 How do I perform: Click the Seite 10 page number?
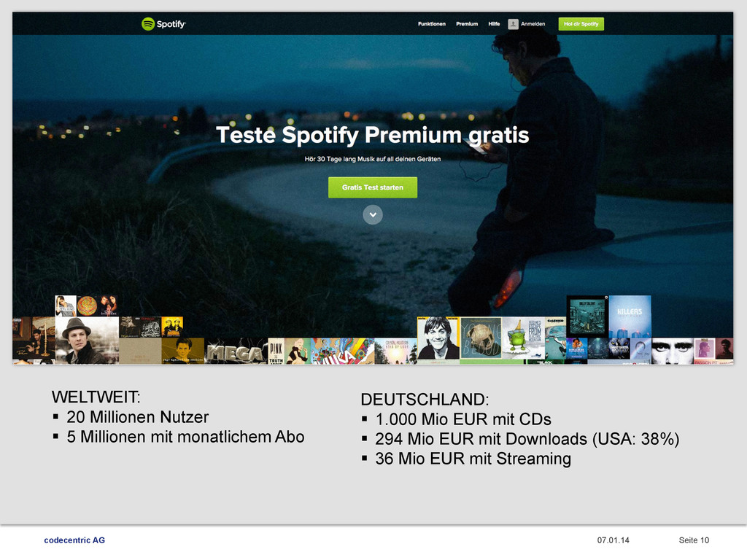pos(694,540)
